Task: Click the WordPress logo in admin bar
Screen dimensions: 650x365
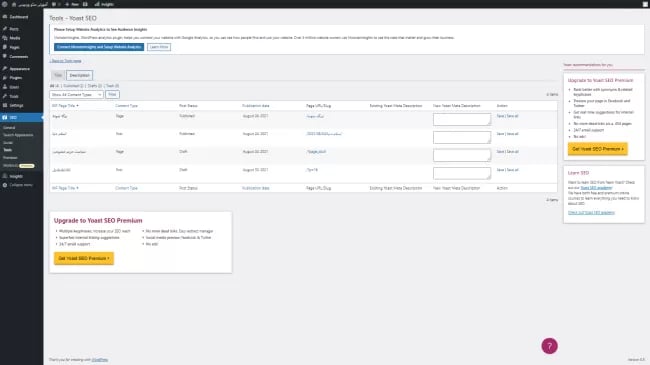Action: [x=5, y=4]
